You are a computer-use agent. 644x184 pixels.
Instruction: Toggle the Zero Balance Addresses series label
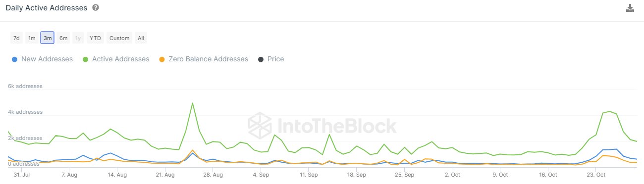click(208, 59)
